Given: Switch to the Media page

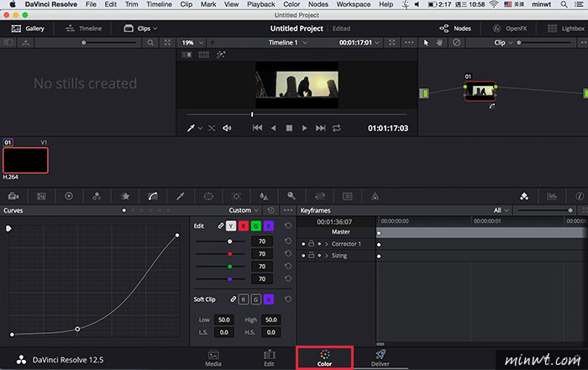Looking at the screenshot, I should pos(213,358).
